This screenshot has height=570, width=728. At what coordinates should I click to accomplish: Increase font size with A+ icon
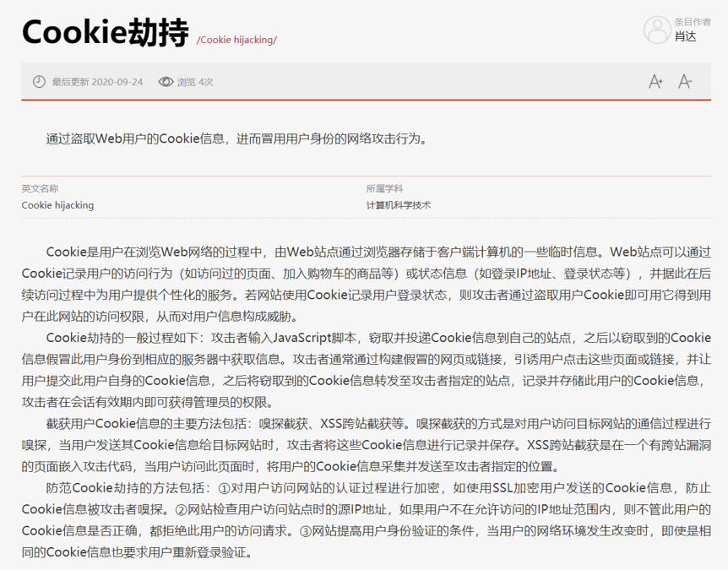pyautogui.click(x=655, y=82)
